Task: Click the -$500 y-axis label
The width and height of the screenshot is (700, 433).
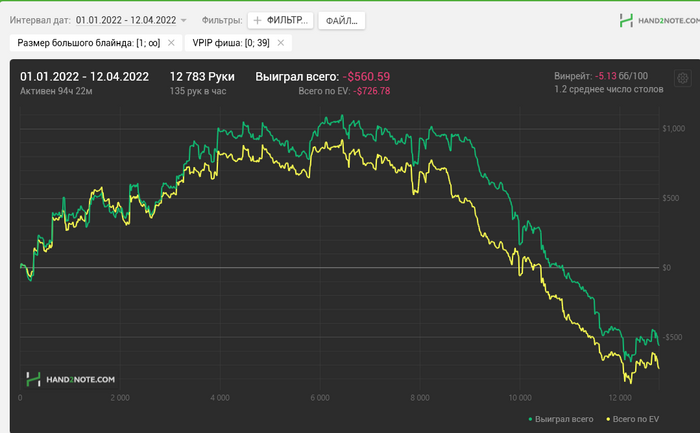Action: 672,337
